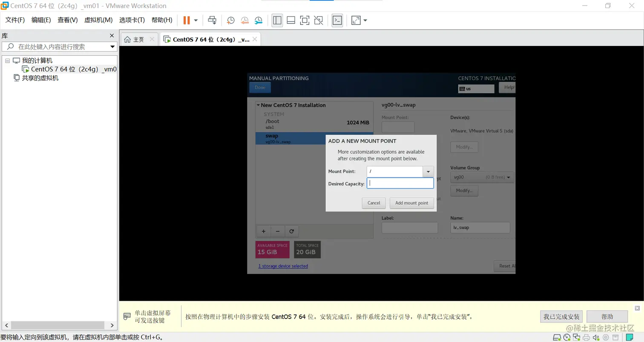Select 我的计算机 in the library tree
This screenshot has height=342, width=644.
(x=37, y=60)
